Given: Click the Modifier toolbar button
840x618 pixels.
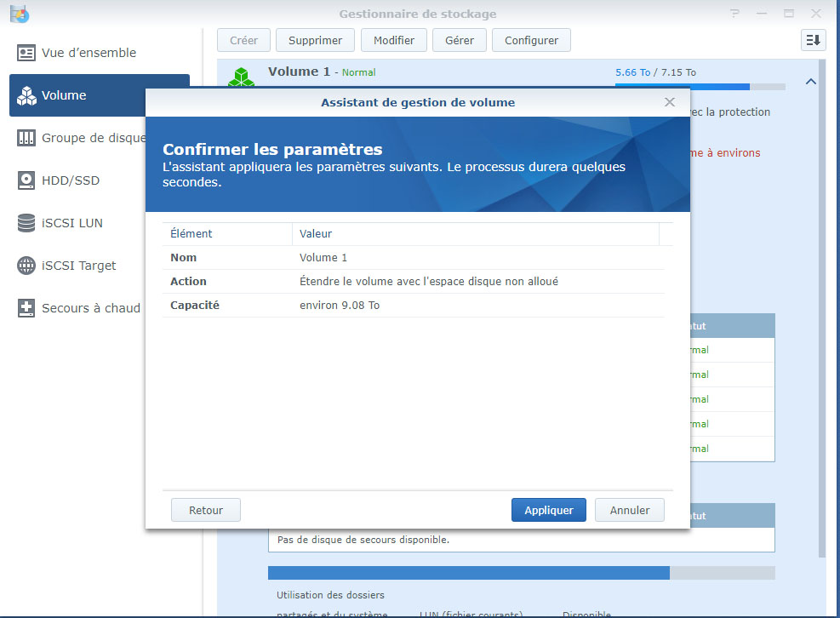Looking at the screenshot, I should pyautogui.click(x=394, y=40).
